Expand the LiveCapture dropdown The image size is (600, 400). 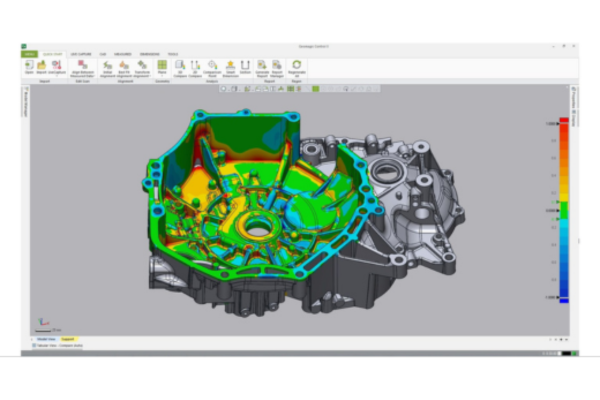tap(57, 75)
